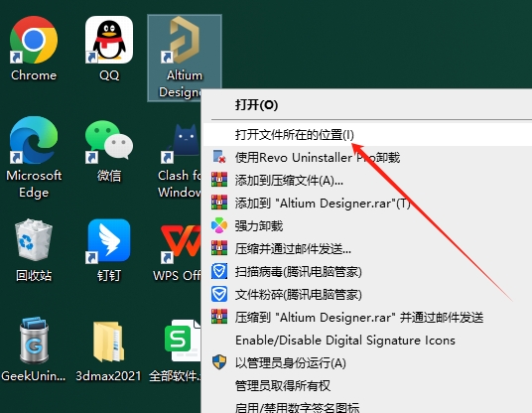
Task: Choose 打开文件所在的位置(I) menu entry
Action: (x=366, y=135)
